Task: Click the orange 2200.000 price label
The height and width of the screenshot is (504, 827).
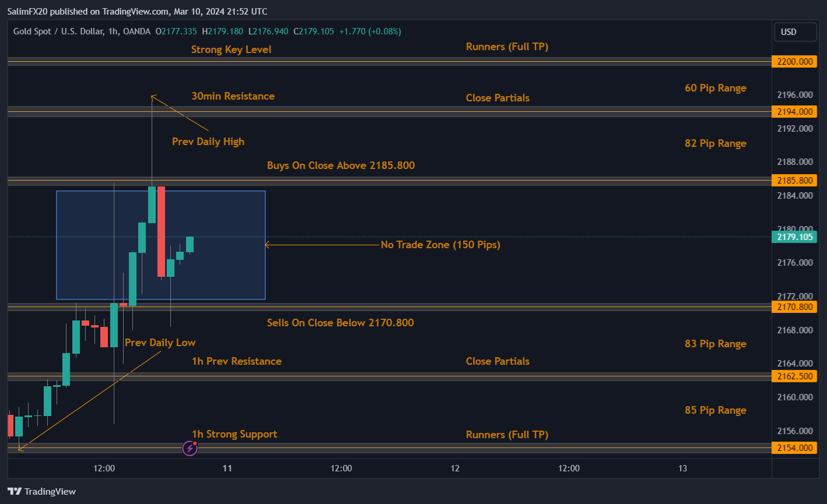Action: tap(794, 61)
